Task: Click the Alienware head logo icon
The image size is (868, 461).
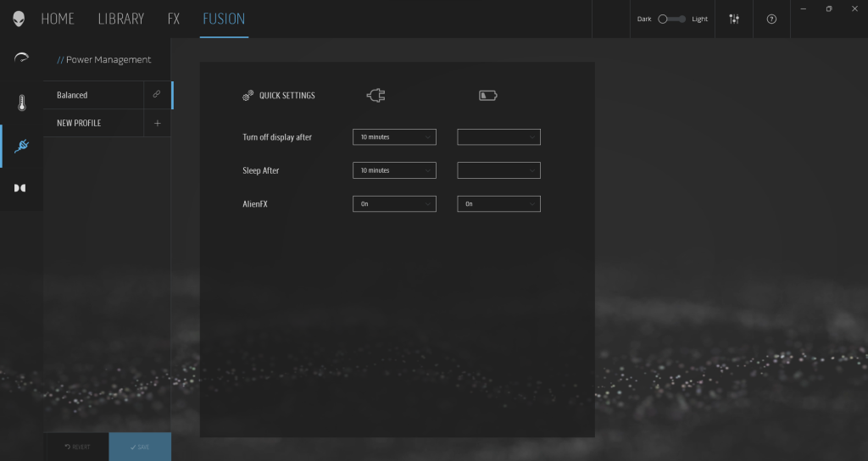Action: [19, 19]
